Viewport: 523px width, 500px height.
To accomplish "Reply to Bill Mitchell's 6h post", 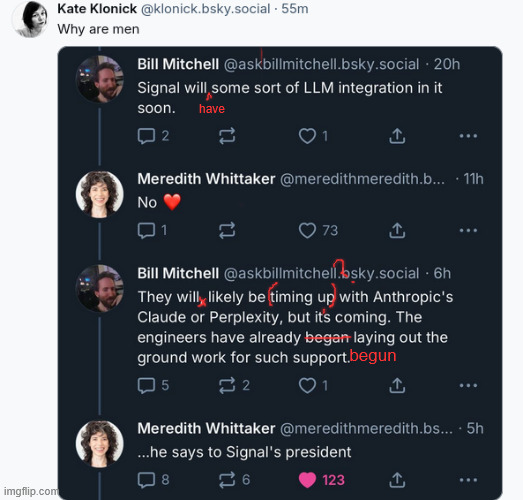I will tap(153, 386).
